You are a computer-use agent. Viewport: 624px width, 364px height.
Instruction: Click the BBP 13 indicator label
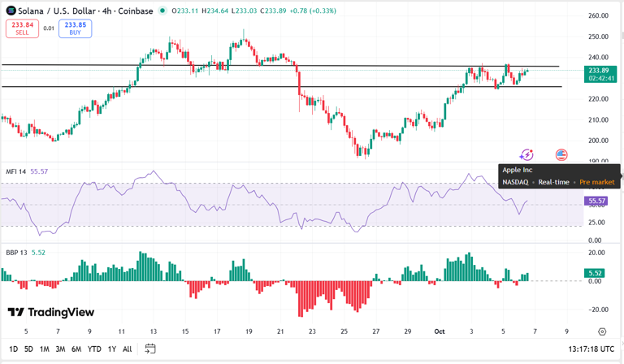16,253
